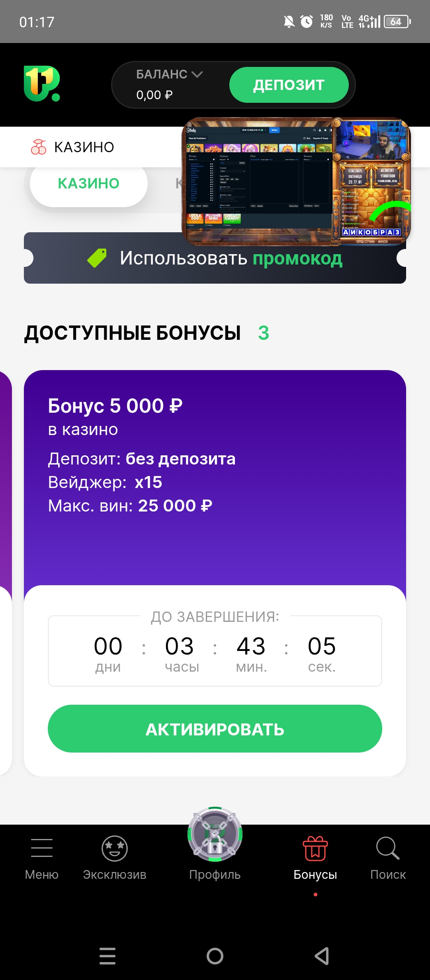
Task: Select the КАЗИНО pill tab
Action: point(88,184)
